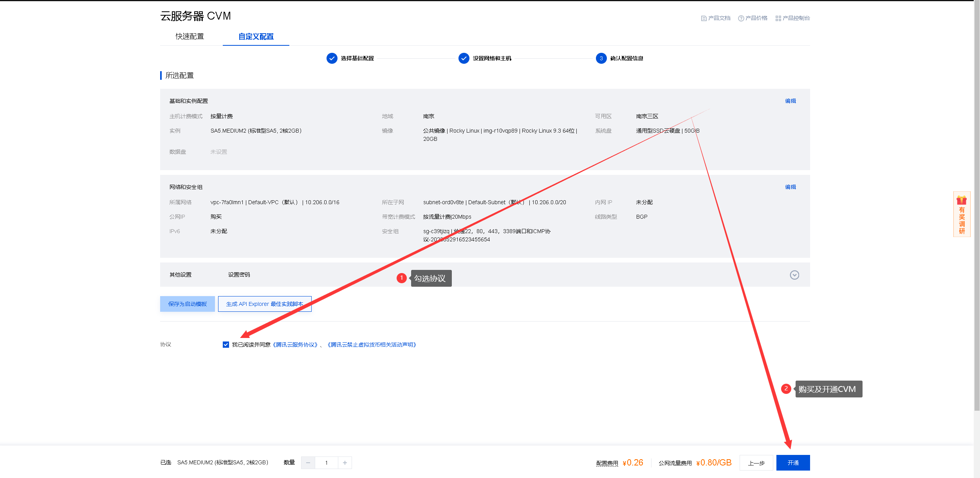This screenshot has height=478, width=980.
Task: Click the 选择基础配置 step checkmark icon
Action: pyautogui.click(x=332, y=58)
